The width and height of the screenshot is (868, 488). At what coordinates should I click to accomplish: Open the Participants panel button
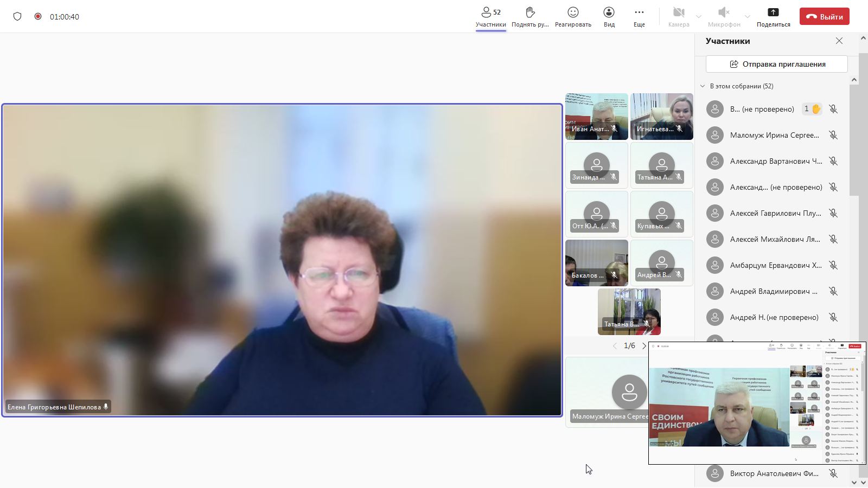coord(490,17)
